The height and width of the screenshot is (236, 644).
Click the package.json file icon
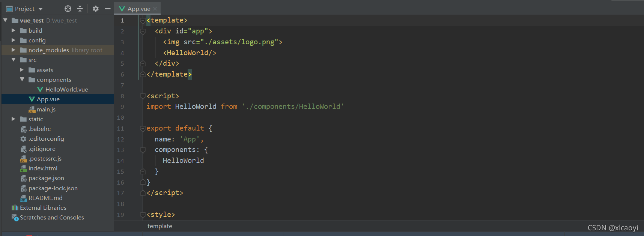pyautogui.click(x=23, y=178)
